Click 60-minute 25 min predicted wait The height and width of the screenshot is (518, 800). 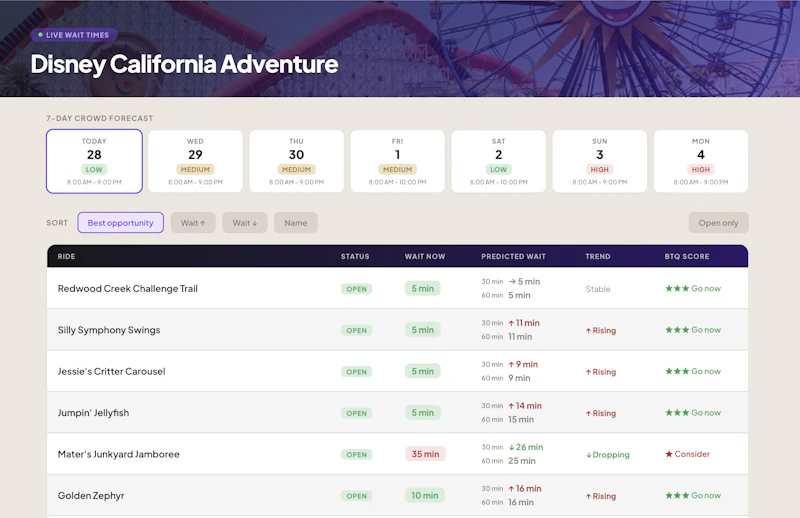pyautogui.click(x=522, y=461)
